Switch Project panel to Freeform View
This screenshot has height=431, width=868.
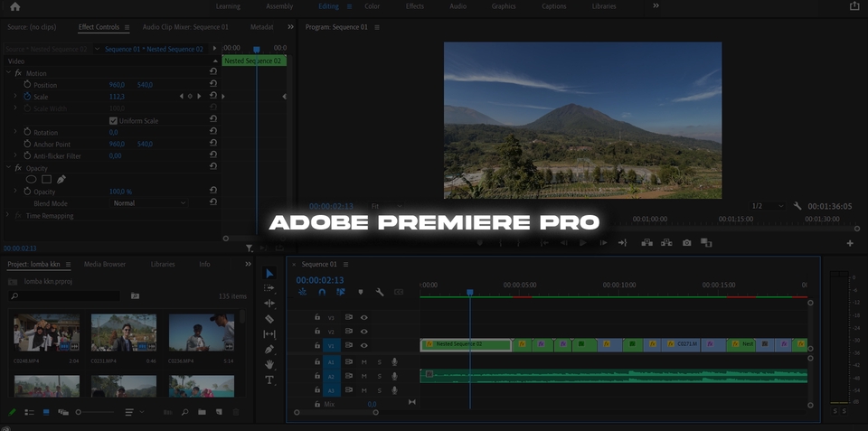[63, 412]
